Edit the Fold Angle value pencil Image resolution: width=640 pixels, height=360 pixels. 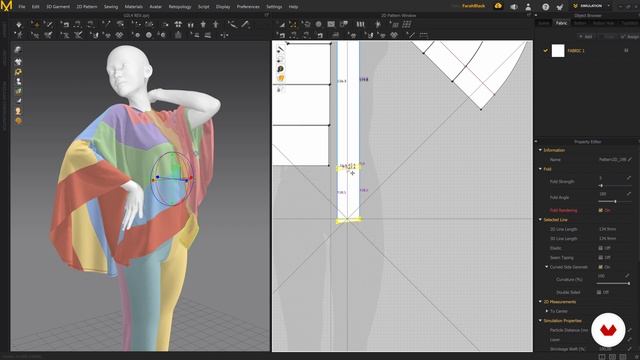pos(629,194)
